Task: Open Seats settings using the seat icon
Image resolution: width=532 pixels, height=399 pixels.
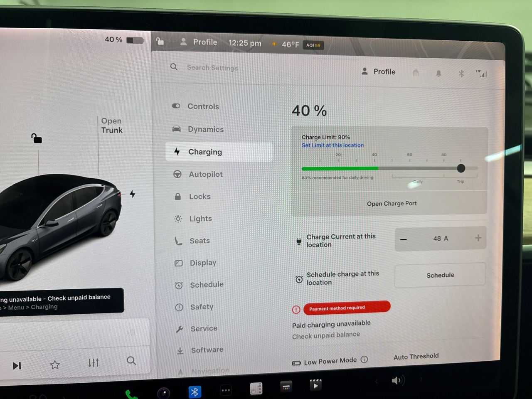Action: pyautogui.click(x=178, y=240)
